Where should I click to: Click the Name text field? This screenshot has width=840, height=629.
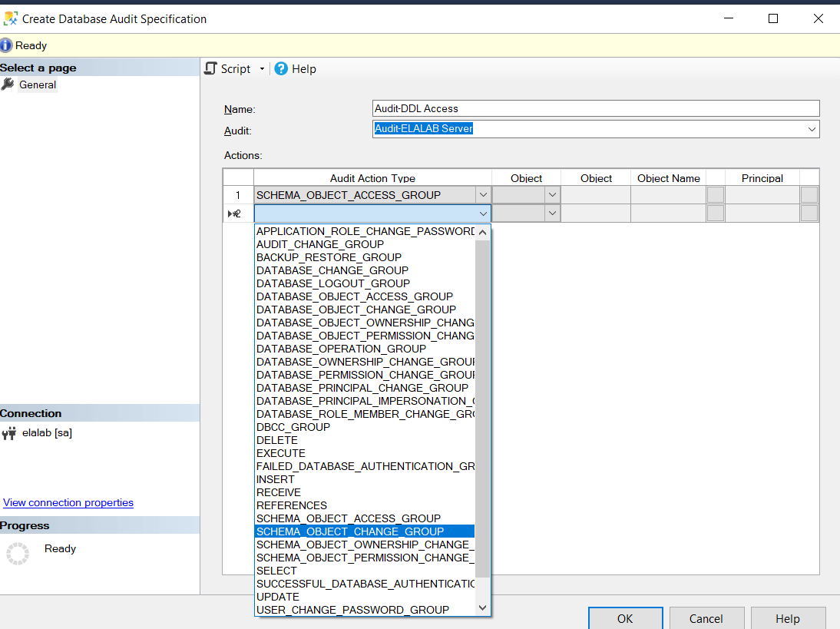click(595, 108)
